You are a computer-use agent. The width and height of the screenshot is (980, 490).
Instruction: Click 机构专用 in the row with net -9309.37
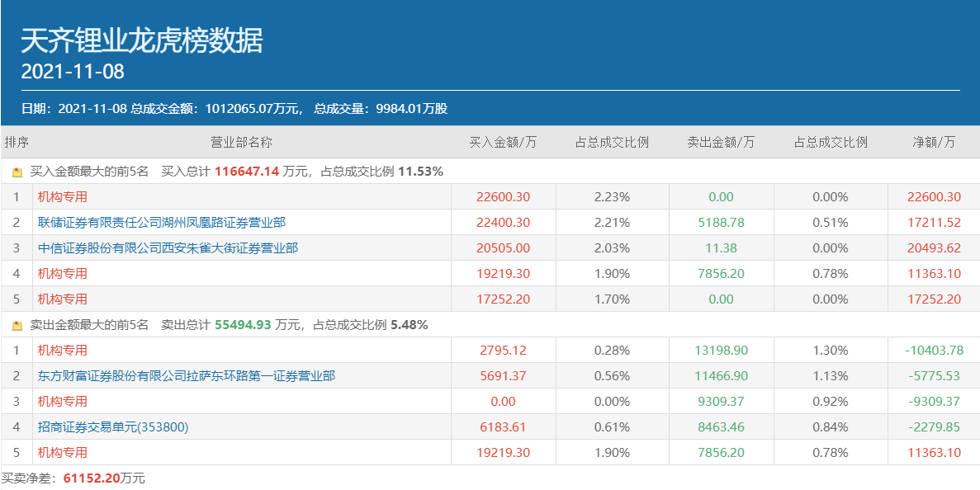point(63,402)
